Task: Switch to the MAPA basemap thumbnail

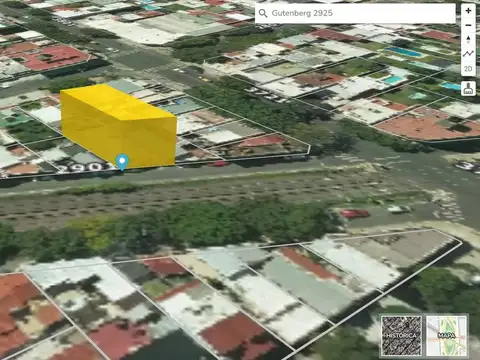Action: coord(446,335)
